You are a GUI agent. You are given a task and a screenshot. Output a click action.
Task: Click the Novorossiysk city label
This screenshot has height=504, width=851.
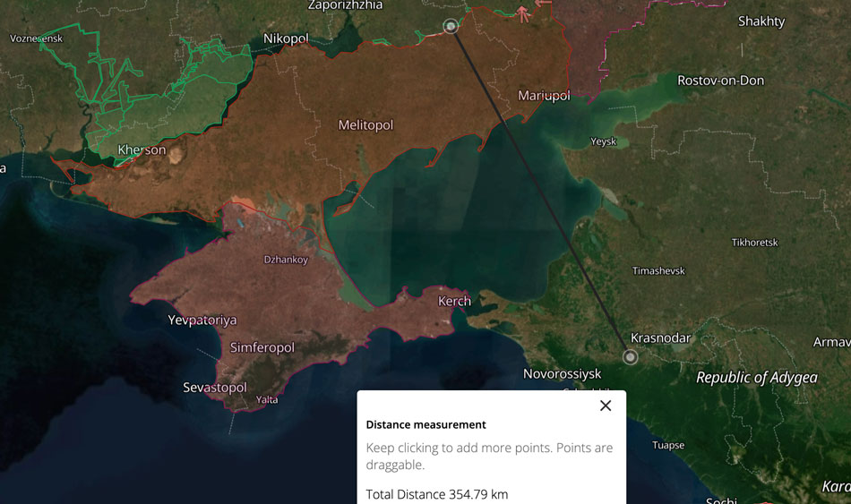click(x=563, y=374)
